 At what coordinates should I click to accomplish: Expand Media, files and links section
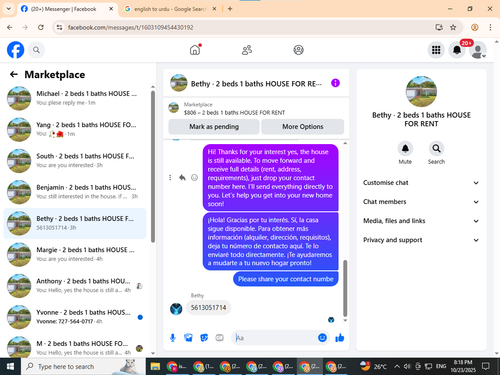click(421, 221)
